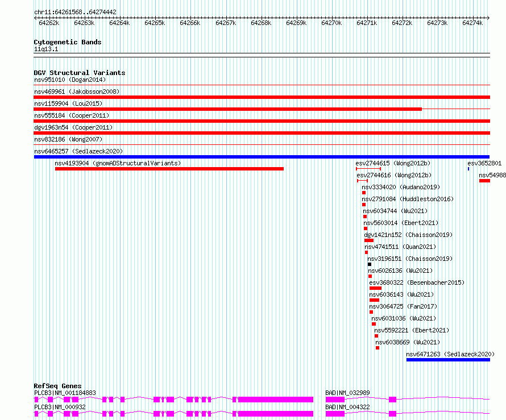Click the RefSeq Genes track title
Image resolution: width=506 pixels, height=420 pixels.
58,386
